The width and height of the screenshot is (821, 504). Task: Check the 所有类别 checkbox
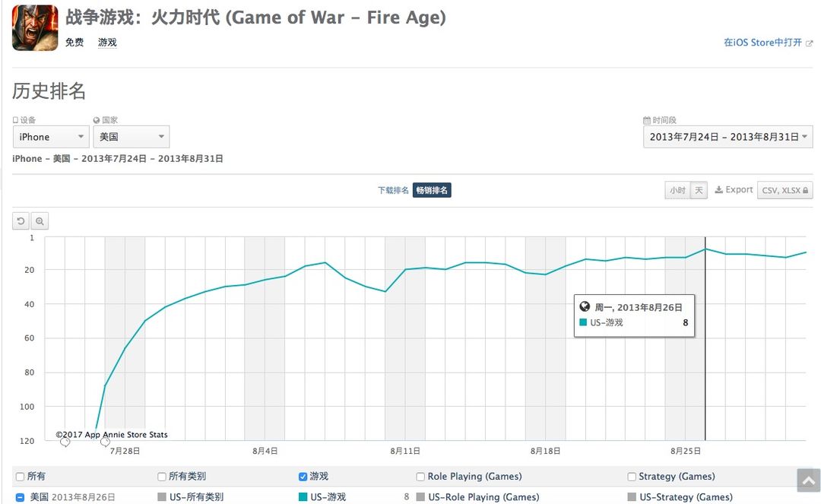point(162,477)
